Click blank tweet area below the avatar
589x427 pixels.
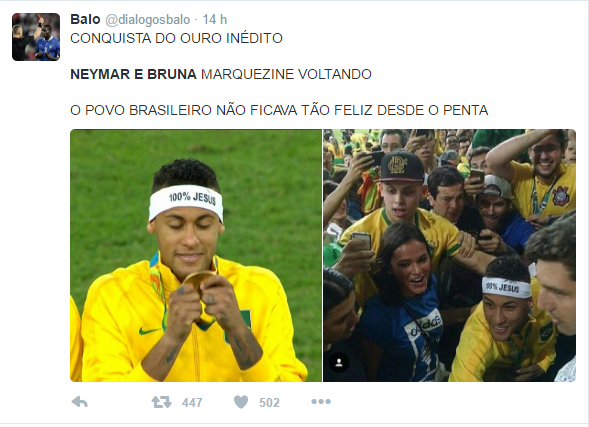point(36,225)
